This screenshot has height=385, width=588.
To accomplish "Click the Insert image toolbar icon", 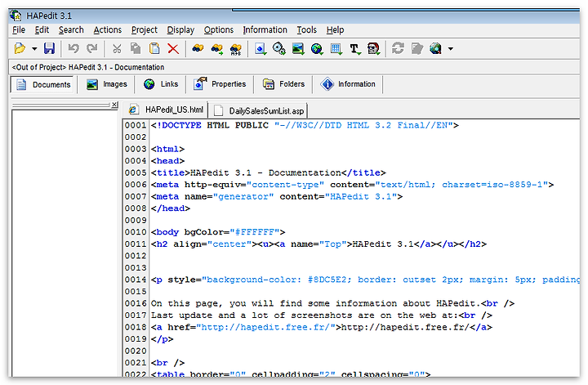I will (298, 49).
